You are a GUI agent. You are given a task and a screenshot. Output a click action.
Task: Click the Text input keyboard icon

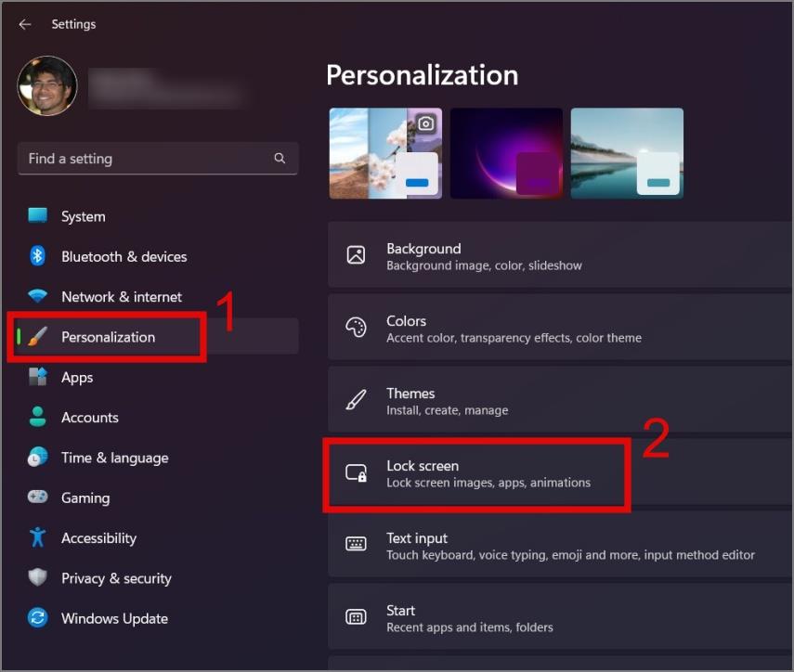click(356, 544)
